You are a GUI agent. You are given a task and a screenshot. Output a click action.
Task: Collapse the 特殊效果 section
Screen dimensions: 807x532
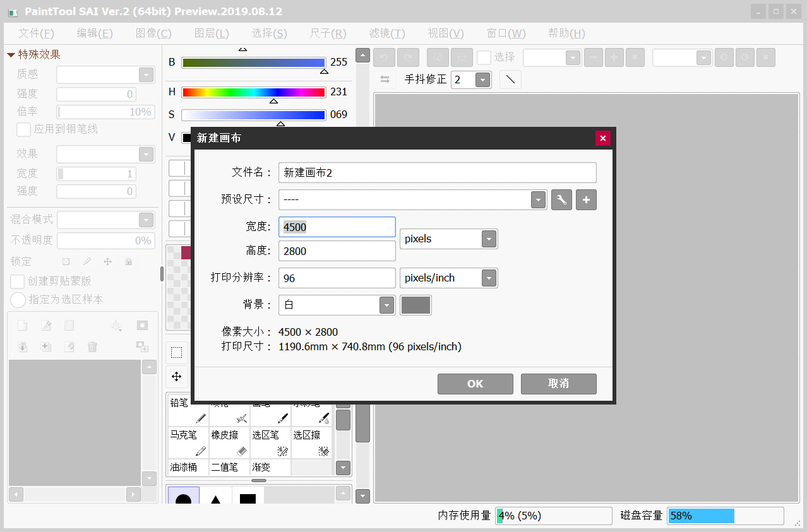[x=11, y=55]
